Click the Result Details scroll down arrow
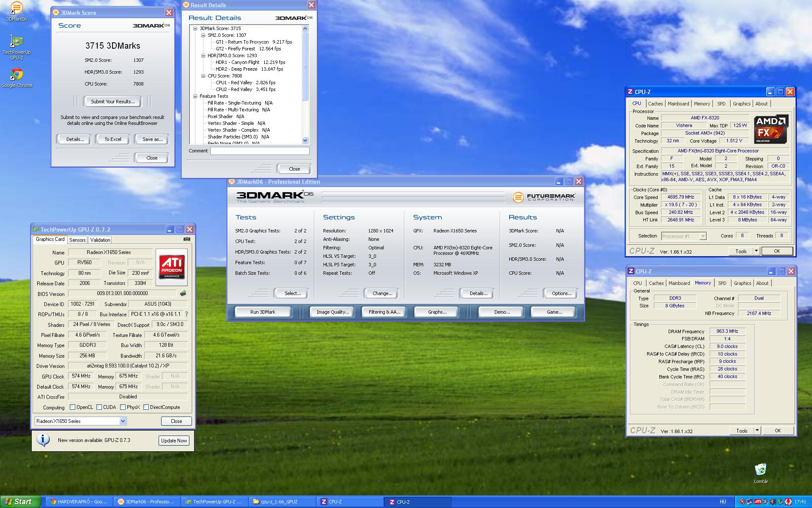 coord(305,140)
